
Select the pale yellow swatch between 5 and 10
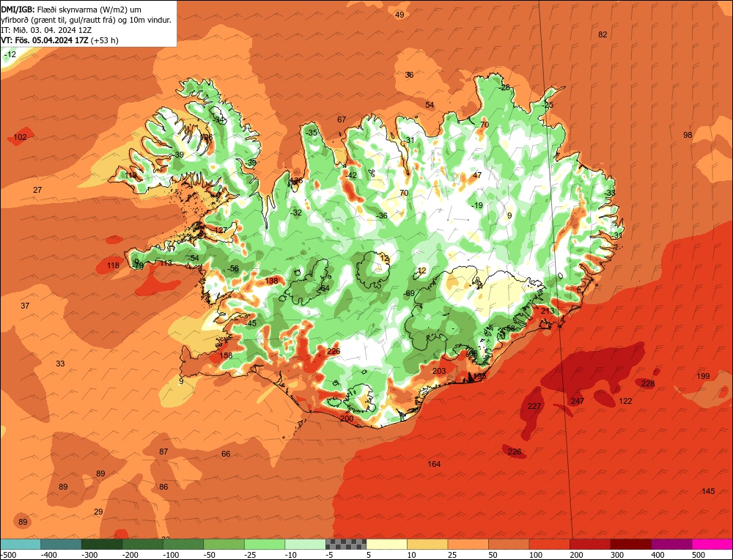[386, 544]
